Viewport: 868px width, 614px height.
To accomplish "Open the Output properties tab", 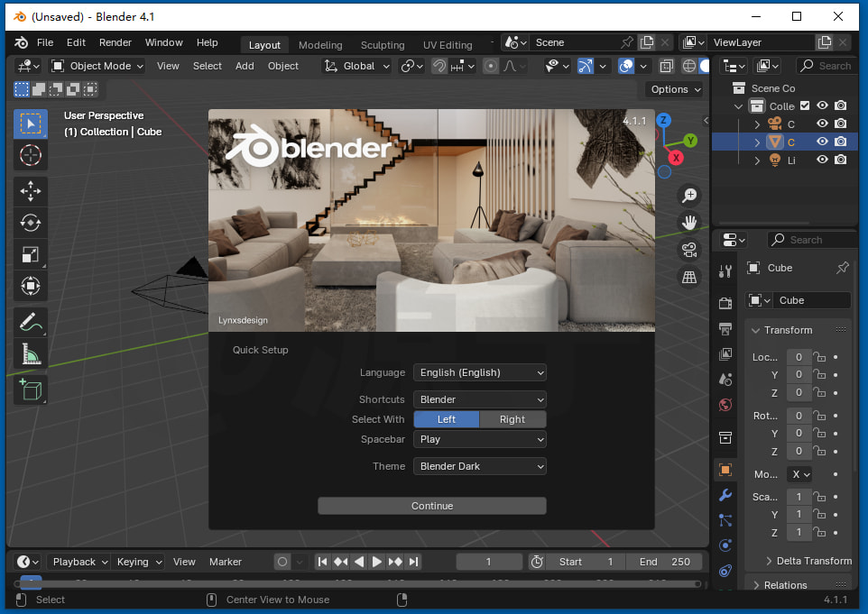I will 725,328.
